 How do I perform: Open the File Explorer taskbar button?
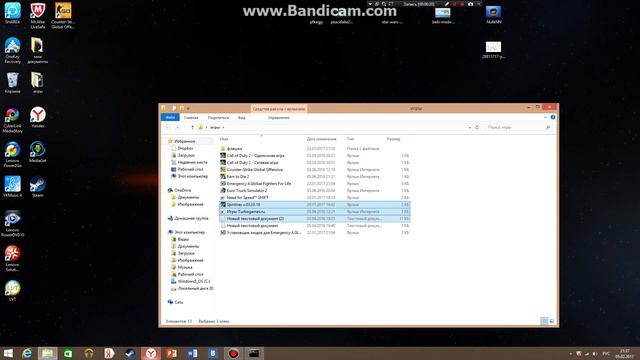47,353
